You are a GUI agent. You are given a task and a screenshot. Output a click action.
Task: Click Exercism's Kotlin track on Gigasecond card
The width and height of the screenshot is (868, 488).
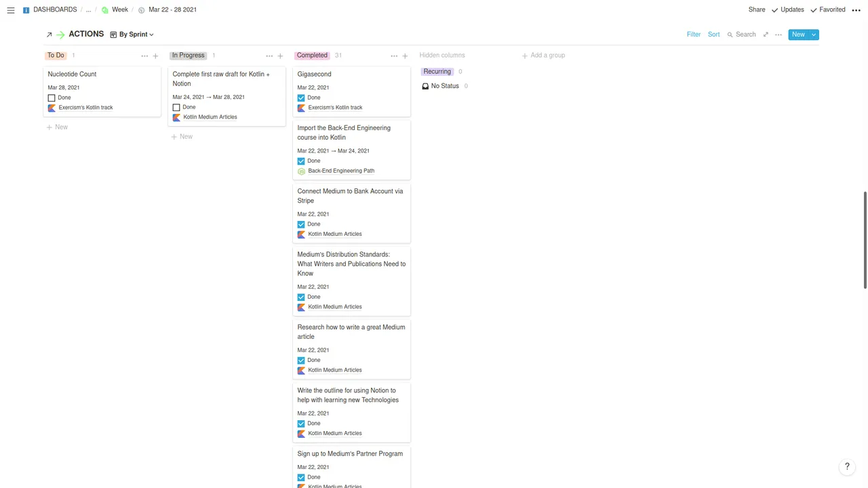[x=335, y=108]
